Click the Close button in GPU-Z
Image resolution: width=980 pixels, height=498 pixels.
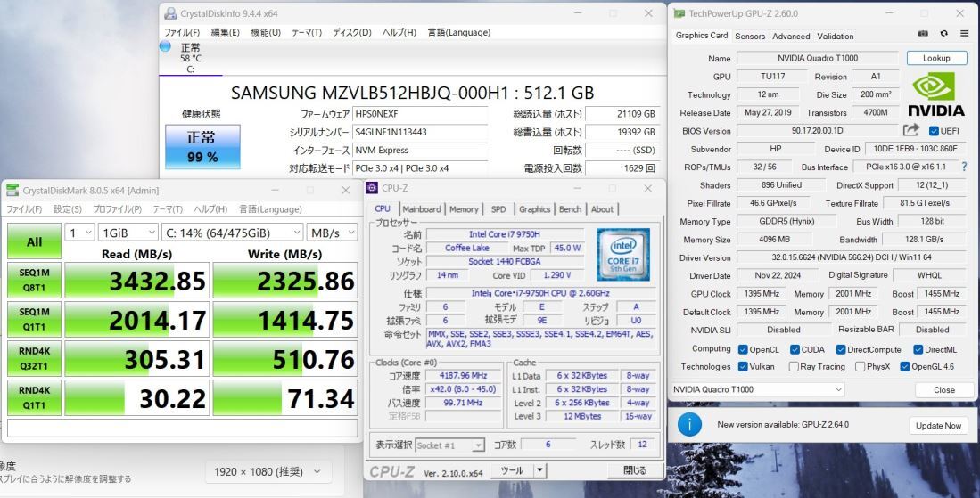coord(944,390)
